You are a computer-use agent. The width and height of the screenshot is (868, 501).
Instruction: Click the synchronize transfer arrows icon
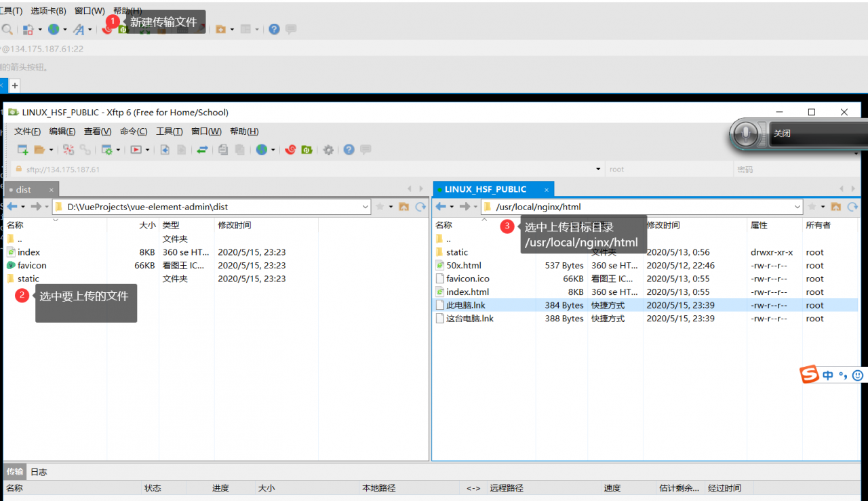click(x=202, y=150)
